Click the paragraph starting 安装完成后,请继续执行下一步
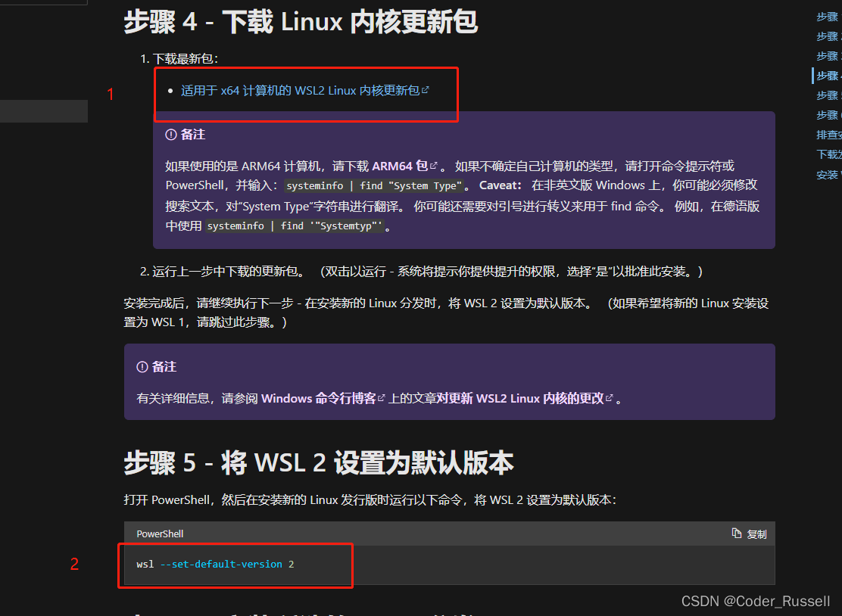This screenshot has height=616, width=842. click(x=446, y=313)
